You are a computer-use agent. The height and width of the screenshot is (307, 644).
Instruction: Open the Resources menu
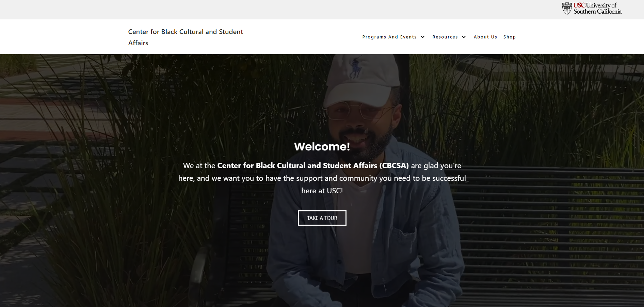[x=445, y=37]
